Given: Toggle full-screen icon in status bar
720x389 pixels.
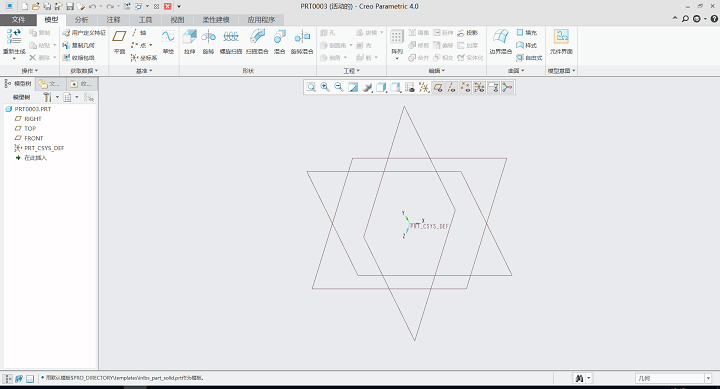Looking at the screenshot, I should pyautogui.click(x=30, y=379).
